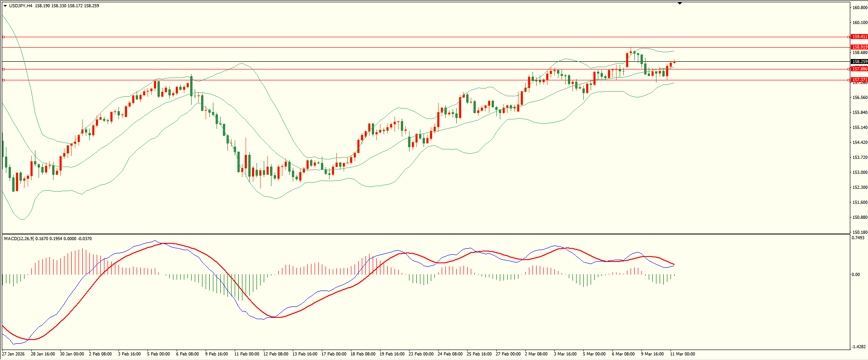Grab the right handle of the 157.371 line

pyautogui.click(x=849, y=80)
